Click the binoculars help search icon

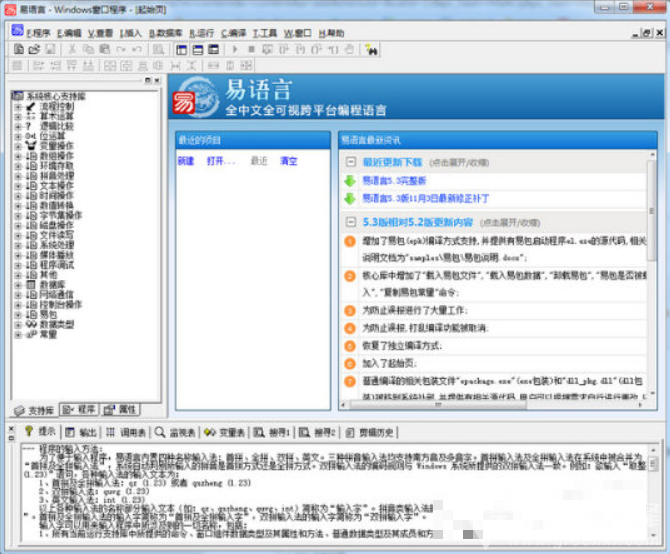(x=371, y=50)
